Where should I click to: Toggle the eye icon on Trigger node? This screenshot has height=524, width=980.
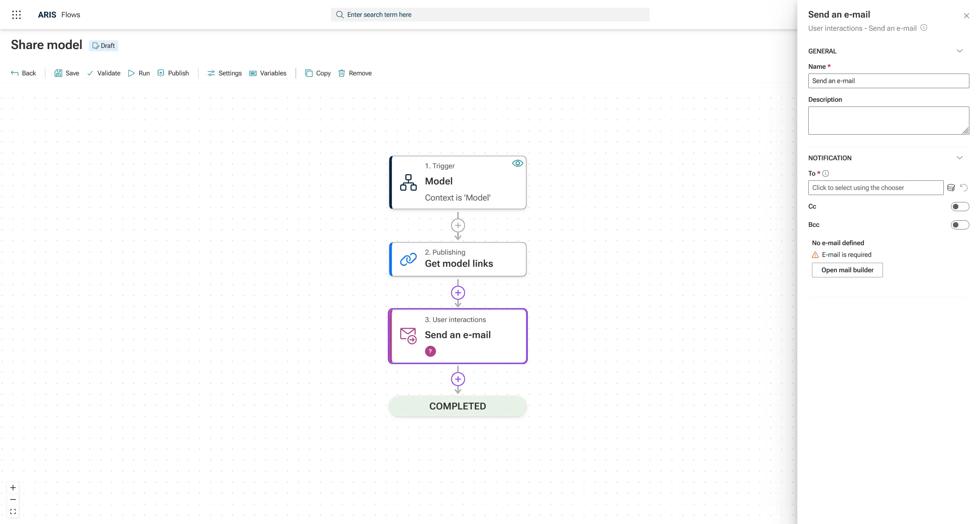(517, 163)
